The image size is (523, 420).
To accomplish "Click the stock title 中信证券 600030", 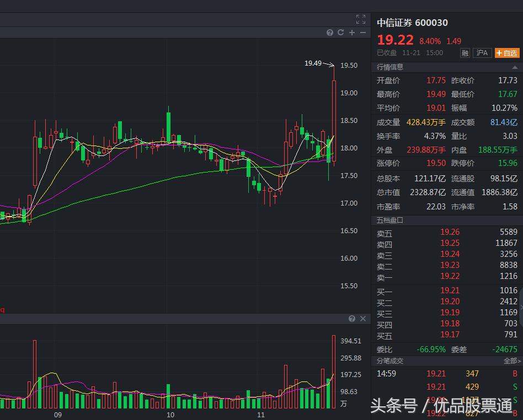I will [413, 23].
